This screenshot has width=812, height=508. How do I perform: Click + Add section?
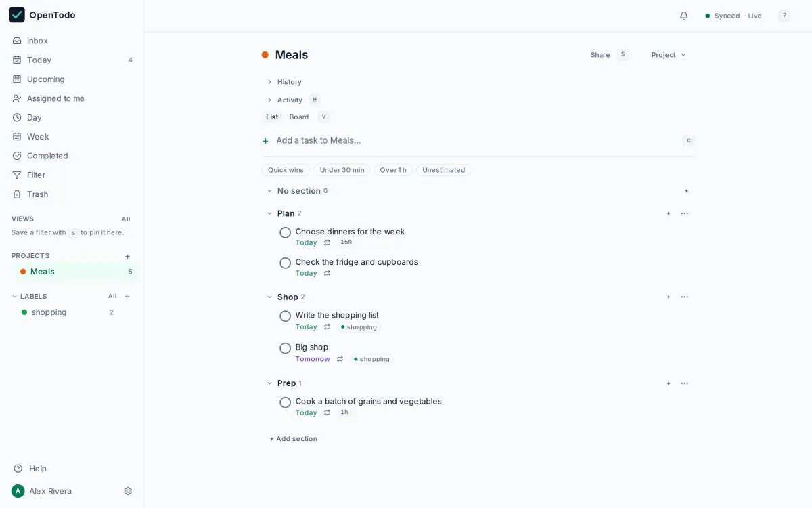(293, 439)
